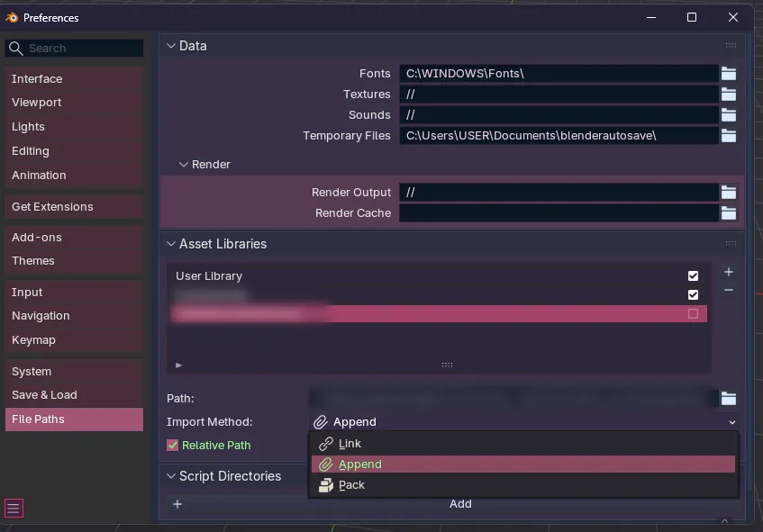Select the highlighted asset library row
763x532 pixels.
coord(438,314)
